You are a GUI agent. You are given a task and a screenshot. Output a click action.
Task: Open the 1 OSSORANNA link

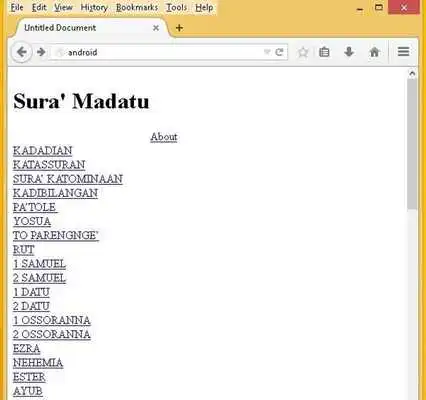(52, 320)
